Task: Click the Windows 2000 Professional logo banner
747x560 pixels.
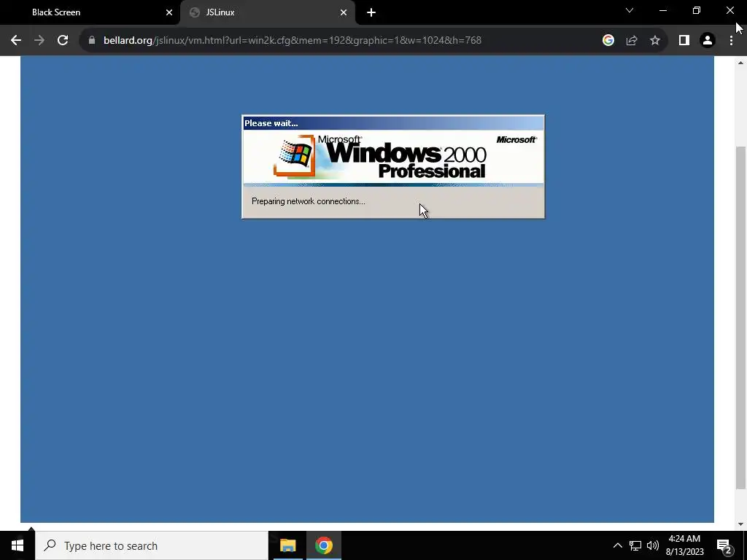Action: (393, 157)
